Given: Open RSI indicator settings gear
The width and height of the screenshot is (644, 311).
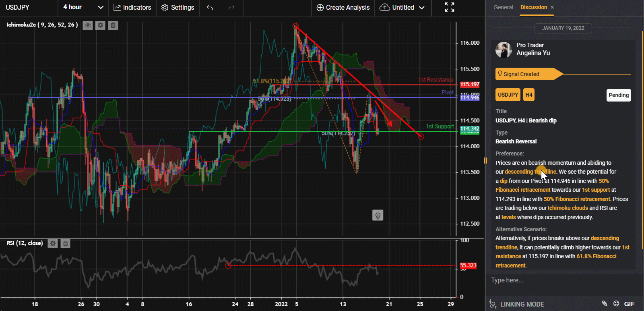Looking at the screenshot, I should 53,243.
